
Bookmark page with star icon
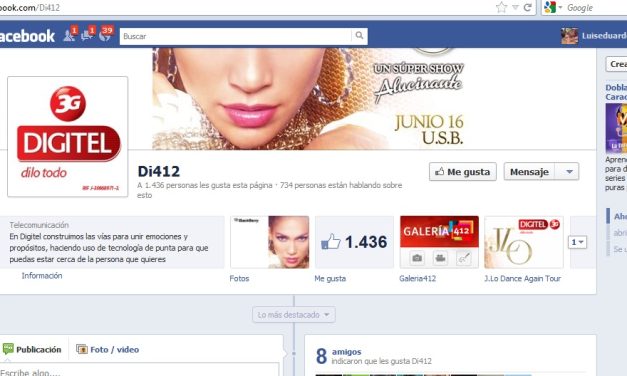[501, 7]
